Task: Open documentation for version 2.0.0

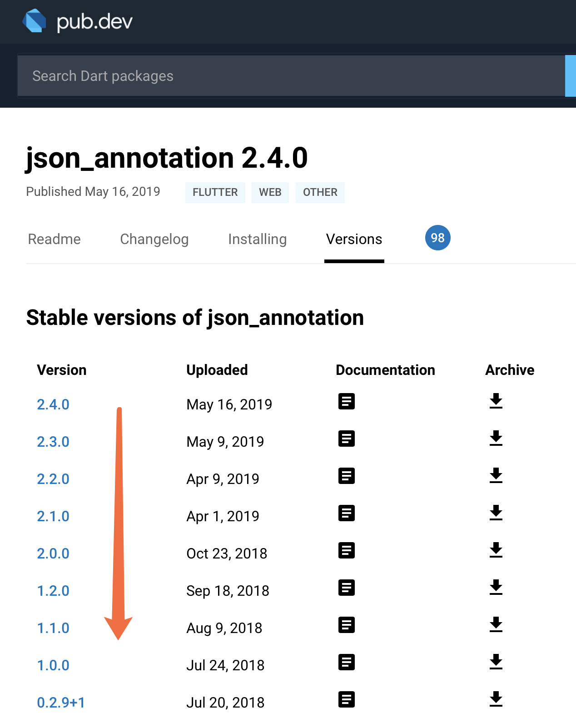Action: [346, 550]
